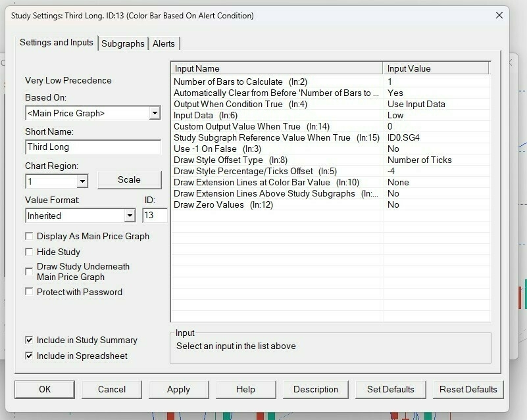Uncheck Include in Study Summary
Viewport: 527px width, 420px height.
[x=29, y=340]
